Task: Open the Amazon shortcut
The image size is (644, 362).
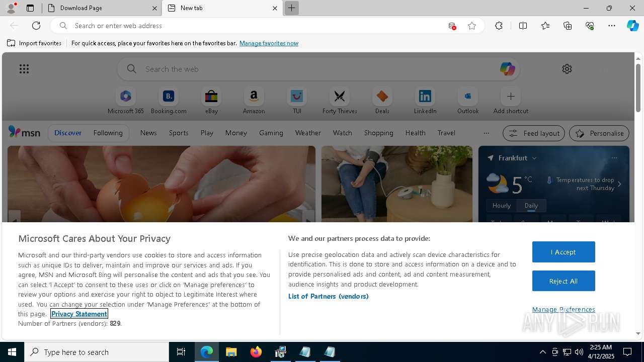Action: point(254,101)
